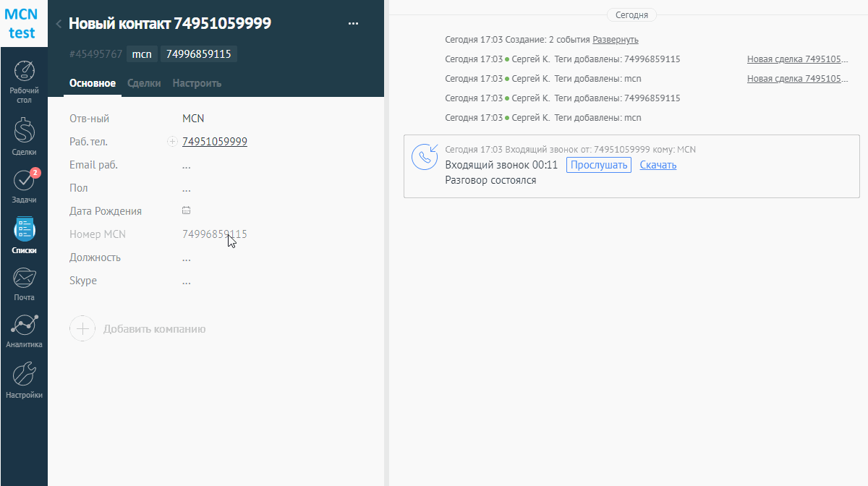Open the Почта mail icon
Viewport: 868px width, 486px height.
24,278
